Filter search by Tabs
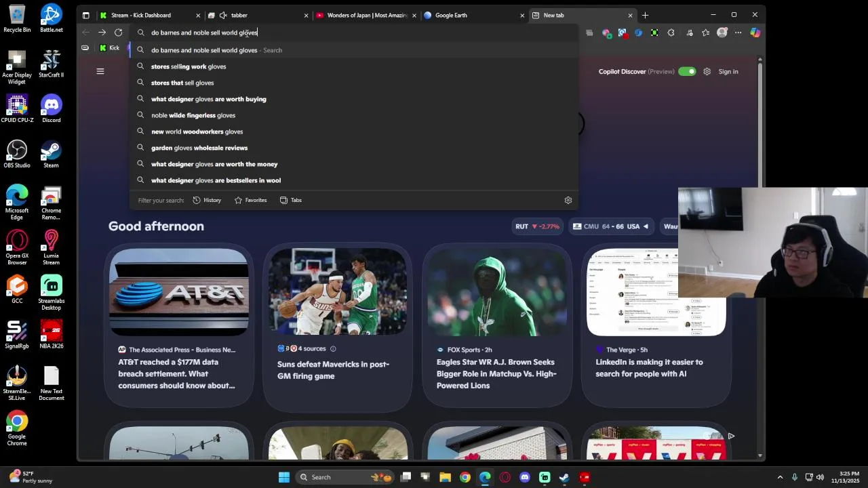The image size is (868, 488). pos(291,200)
